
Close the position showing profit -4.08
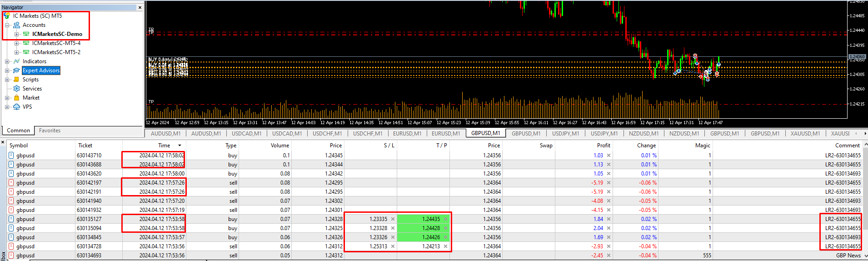coord(609,201)
